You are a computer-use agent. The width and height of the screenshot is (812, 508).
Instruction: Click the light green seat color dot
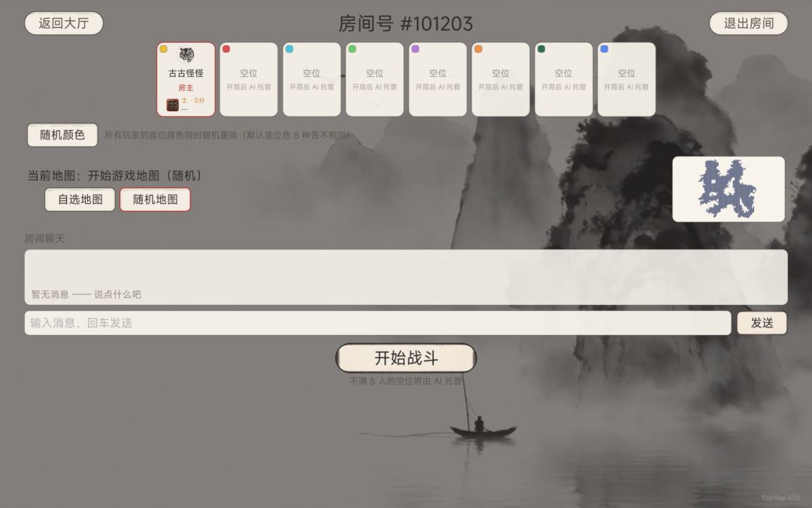[x=352, y=49]
